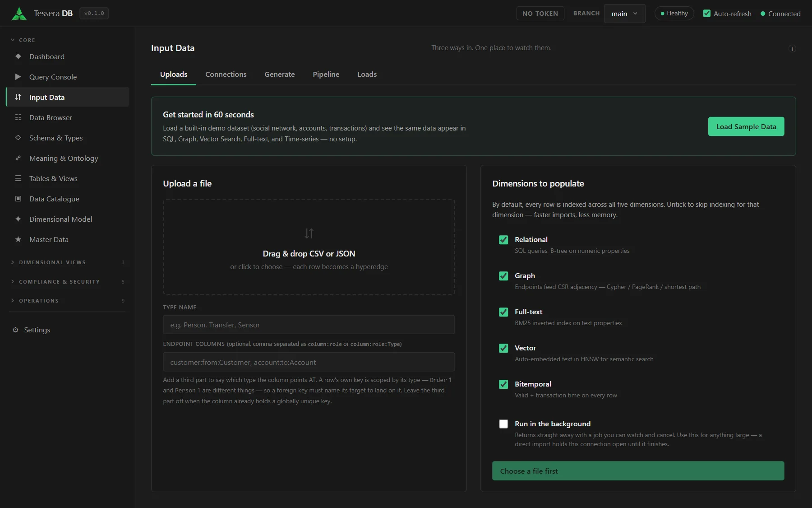Click the Data Catalogue square icon
The height and width of the screenshot is (508, 812).
click(18, 199)
